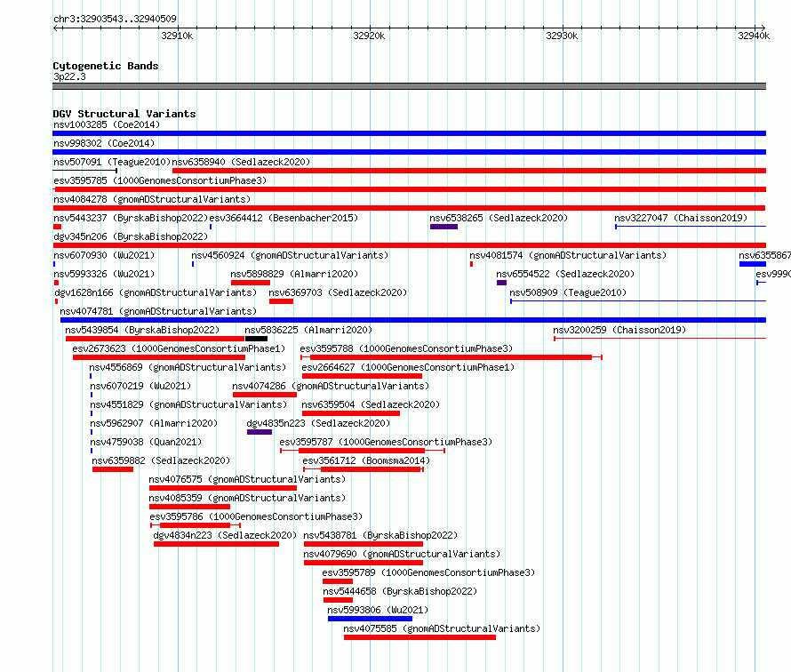Click the 32910k ruler tick label
Image resolution: width=791 pixels, height=672 pixels.
click(177, 36)
